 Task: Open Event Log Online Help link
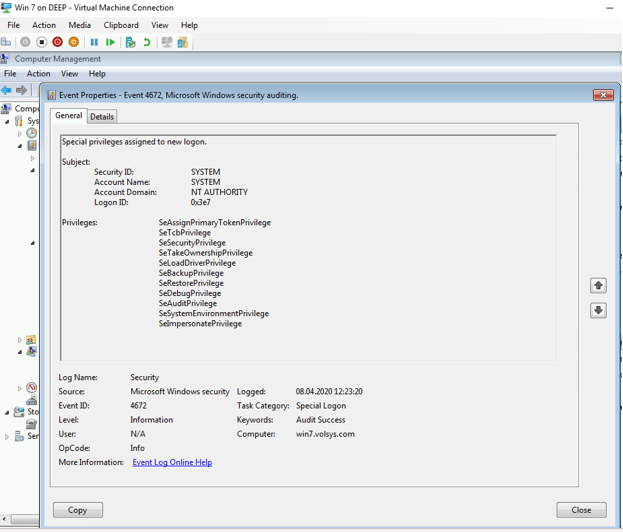(x=172, y=463)
